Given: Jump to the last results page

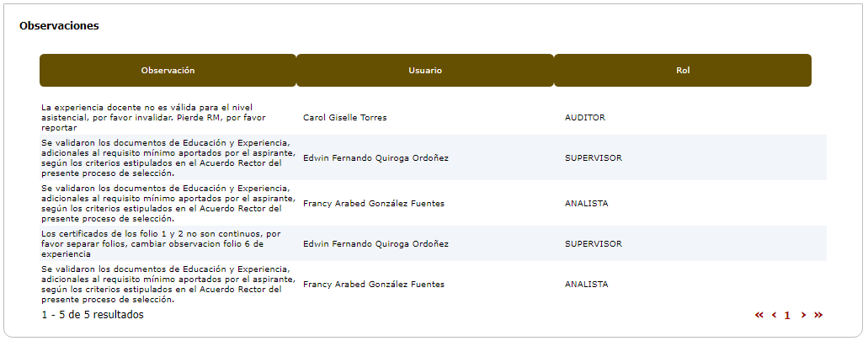Looking at the screenshot, I should pos(818,315).
